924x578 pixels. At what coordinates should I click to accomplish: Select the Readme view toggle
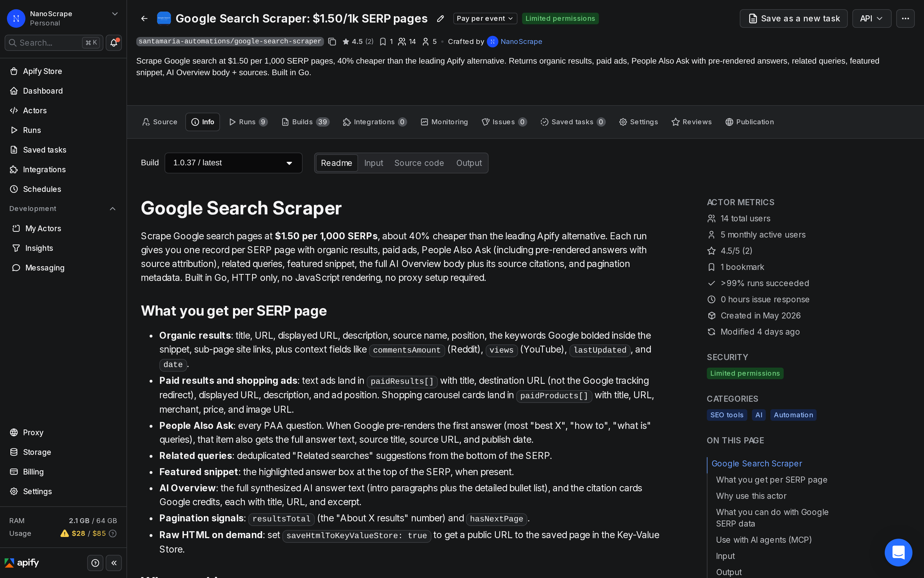coord(336,163)
